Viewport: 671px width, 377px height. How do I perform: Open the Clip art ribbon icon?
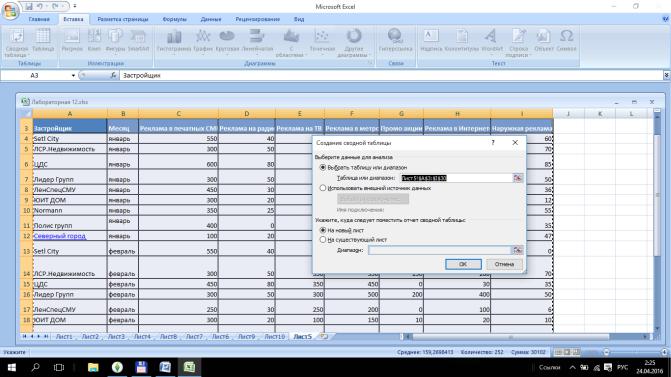[94, 41]
